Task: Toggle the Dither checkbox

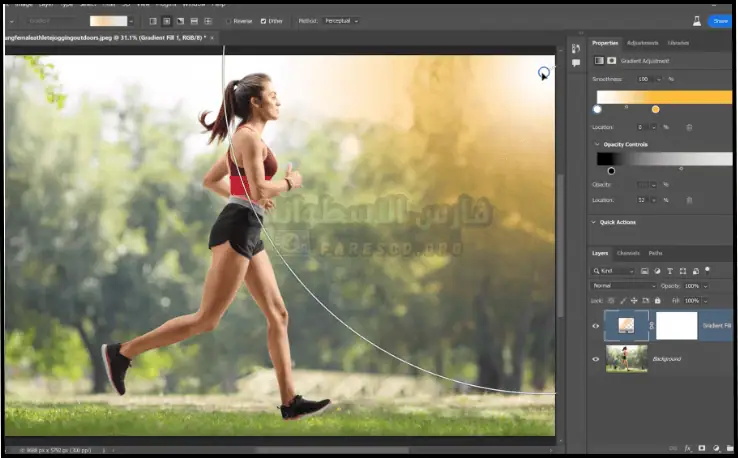Action: pyautogui.click(x=263, y=20)
